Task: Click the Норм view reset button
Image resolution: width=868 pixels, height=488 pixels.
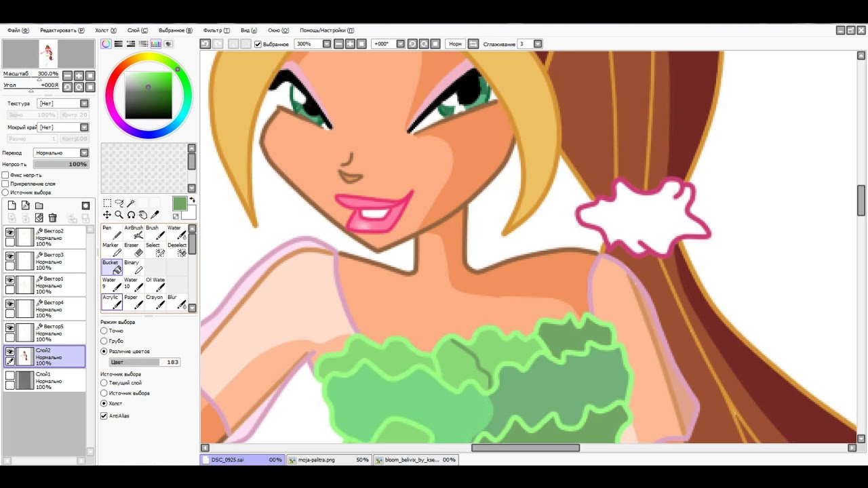Action: click(455, 44)
